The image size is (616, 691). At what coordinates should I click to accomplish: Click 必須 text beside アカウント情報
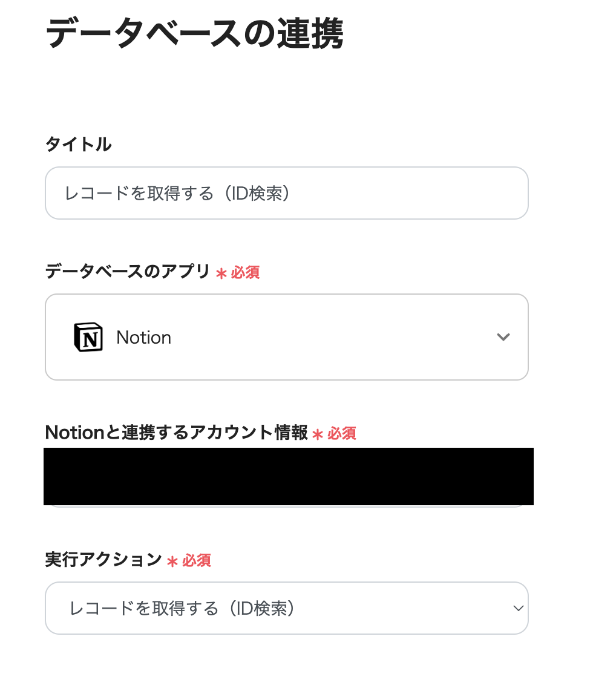342,433
